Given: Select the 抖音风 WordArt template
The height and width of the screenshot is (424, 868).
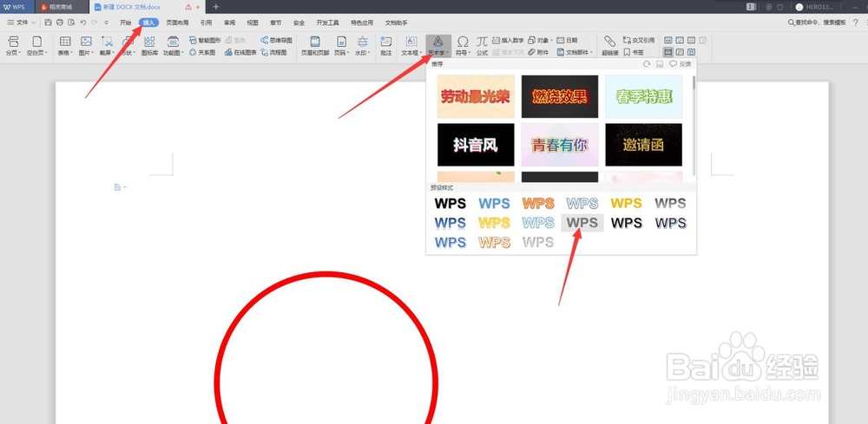Looking at the screenshot, I should pyautogui.click(x=476, y=145).
